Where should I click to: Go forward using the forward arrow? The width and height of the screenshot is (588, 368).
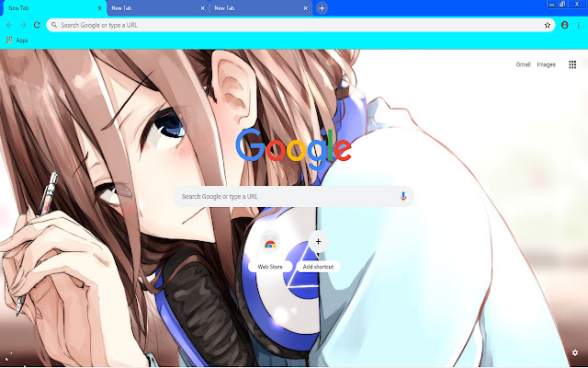(x=23, y=25)
